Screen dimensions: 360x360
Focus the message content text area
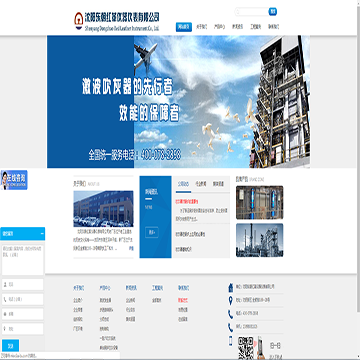point(23,260)
